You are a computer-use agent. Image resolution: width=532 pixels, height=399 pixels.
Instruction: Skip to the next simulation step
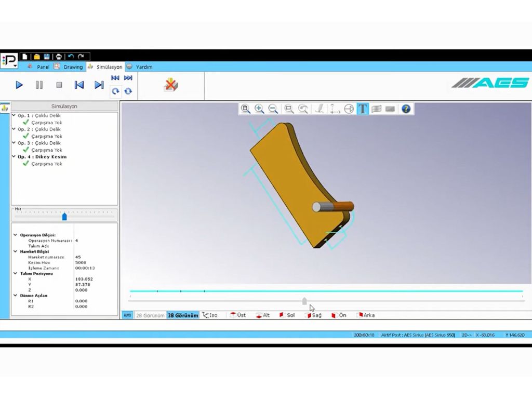pos(99,85)
